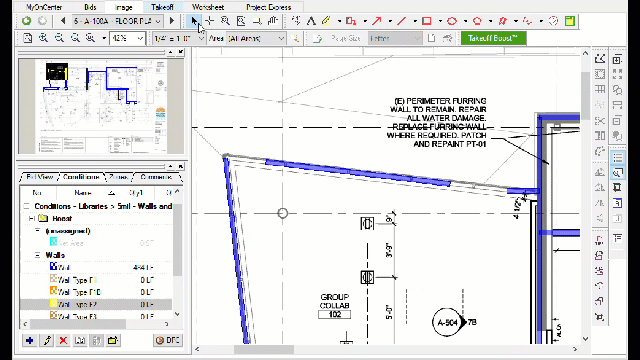Select the yellow highlighter tool
This screenshot has height=360, width=640.
tap(326, 21)
